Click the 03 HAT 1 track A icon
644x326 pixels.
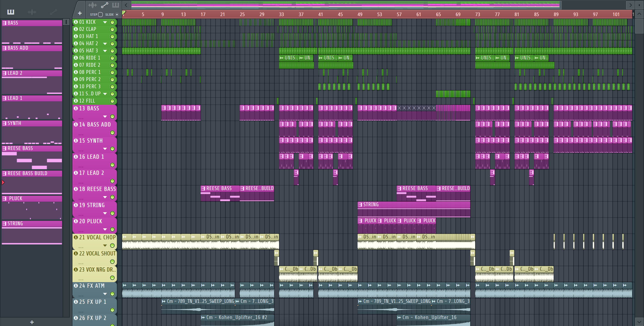click(x=76, y=36)
